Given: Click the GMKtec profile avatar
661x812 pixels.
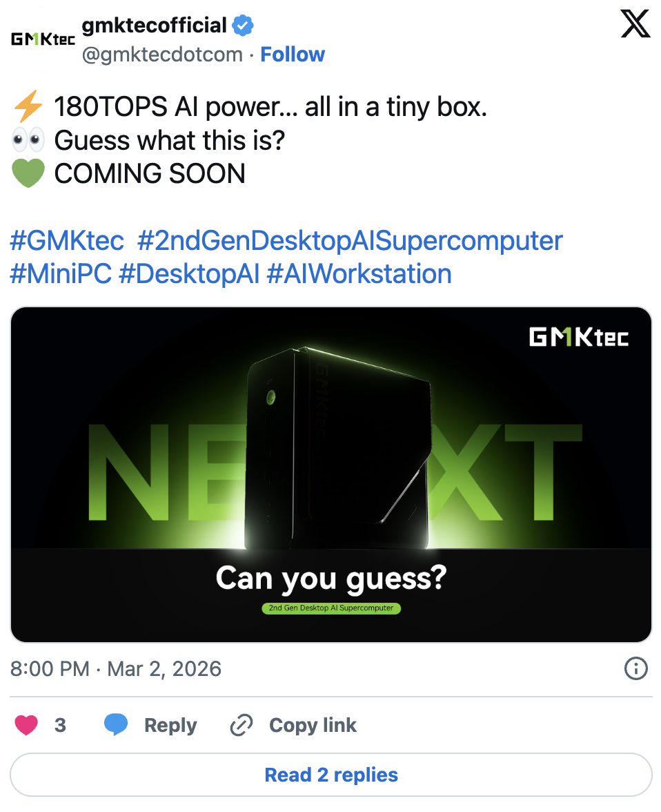Looking at the screenshot, I should point(43,39).
